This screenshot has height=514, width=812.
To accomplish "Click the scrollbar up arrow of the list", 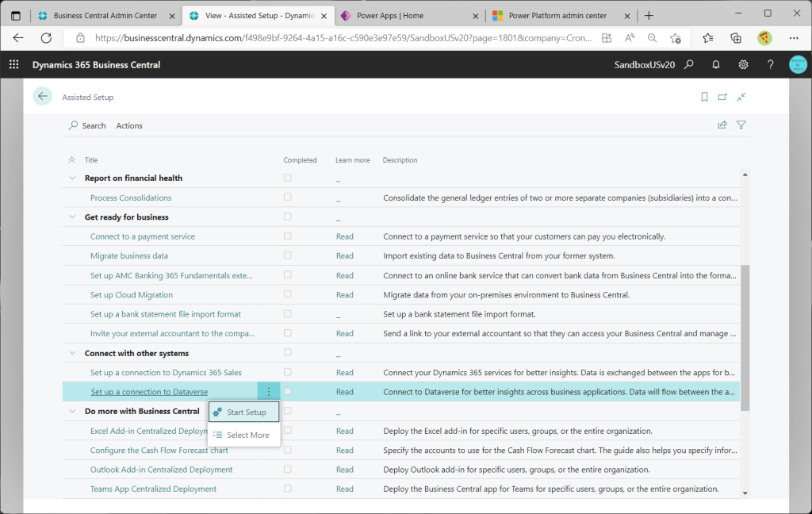I will click(745, 175).
